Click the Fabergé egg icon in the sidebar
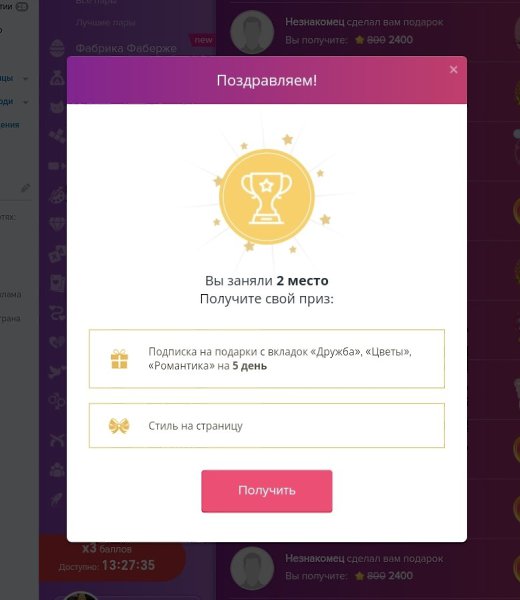Screen dimensions: 520x600 (57, 48)
